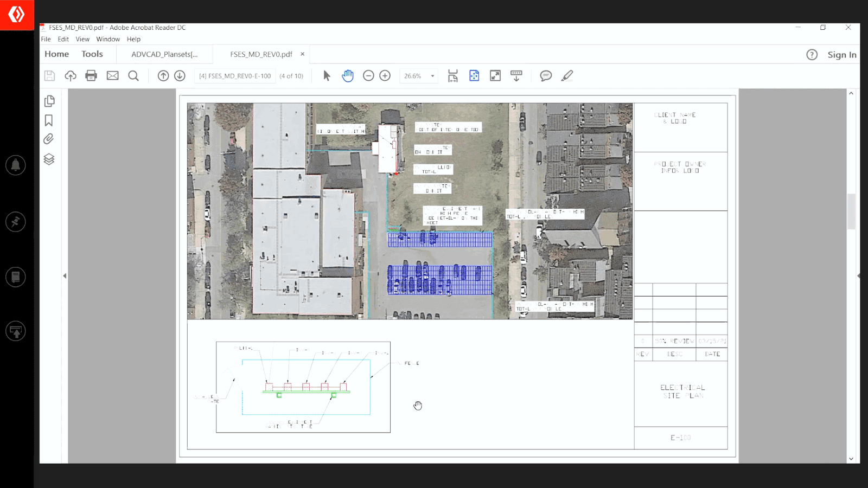Open the Tools tab

[x=92, y=54]
